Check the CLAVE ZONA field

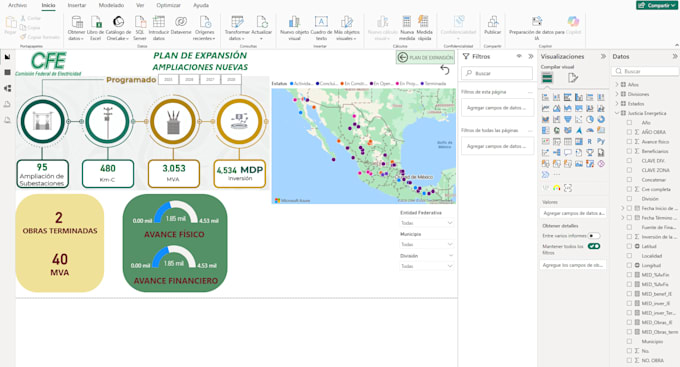tap(629, 170)
